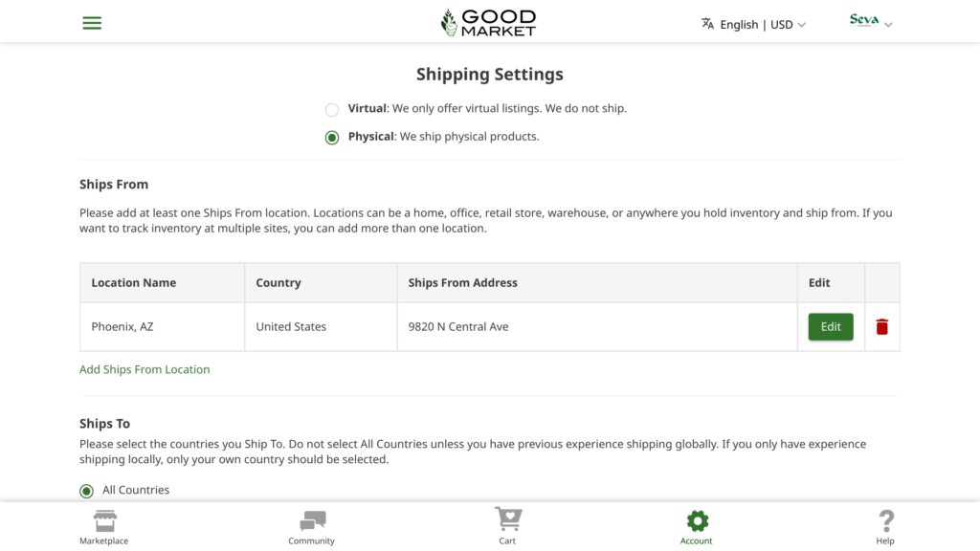Select the Physical products radio button
The height and width of the screenshot is (551, 980).
pyautogui.click(x=332, y=138)
